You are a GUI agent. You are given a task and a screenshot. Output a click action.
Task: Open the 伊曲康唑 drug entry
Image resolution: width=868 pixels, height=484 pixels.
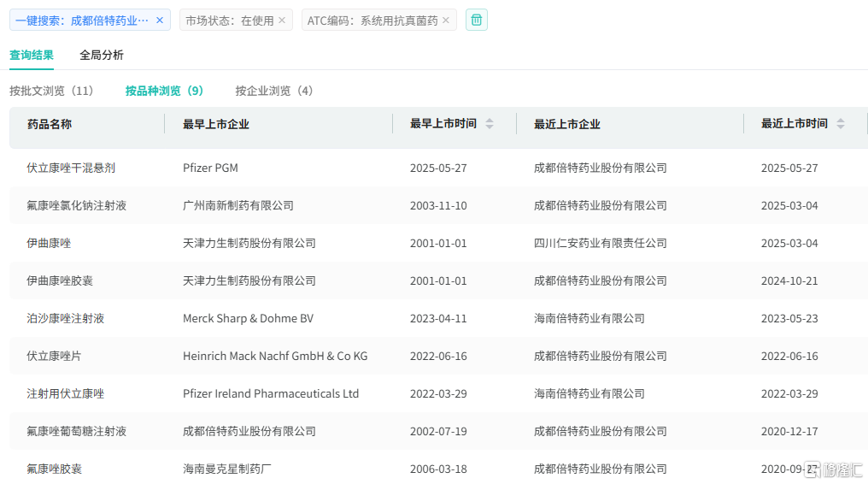click(x=49, y=243)
